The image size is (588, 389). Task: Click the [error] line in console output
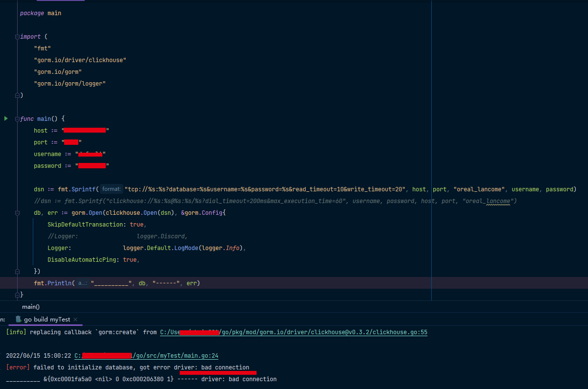(127, 367)
